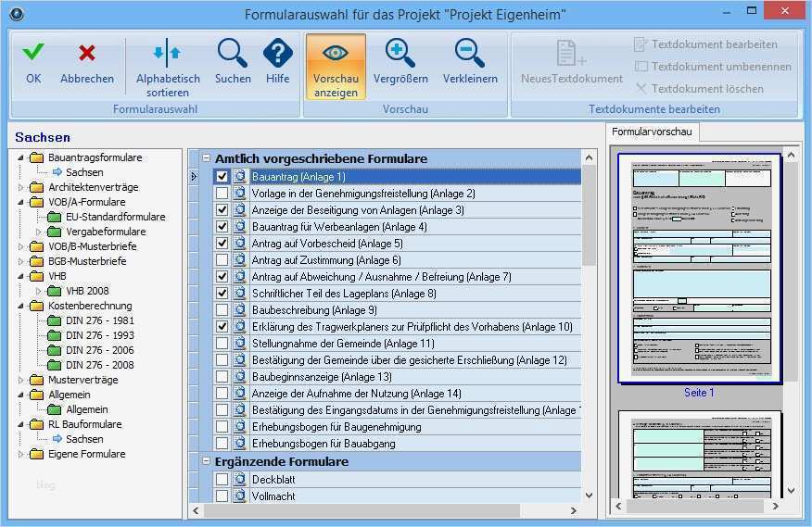Collapse Ergänzende Formulare group
Image resolution: width=812 pixels, height=527 pixels.
(206, 460)
